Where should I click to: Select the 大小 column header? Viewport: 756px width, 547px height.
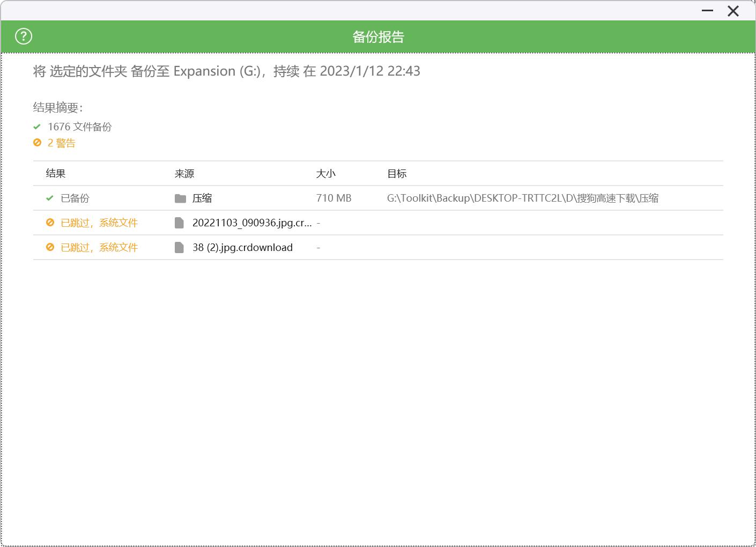(325, 173)
